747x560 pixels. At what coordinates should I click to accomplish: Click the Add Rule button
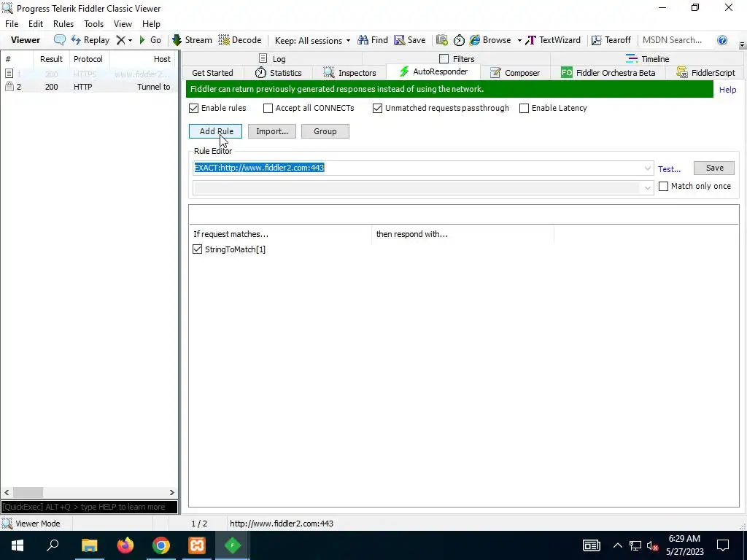pyautogui.click(x=215, y=131)
